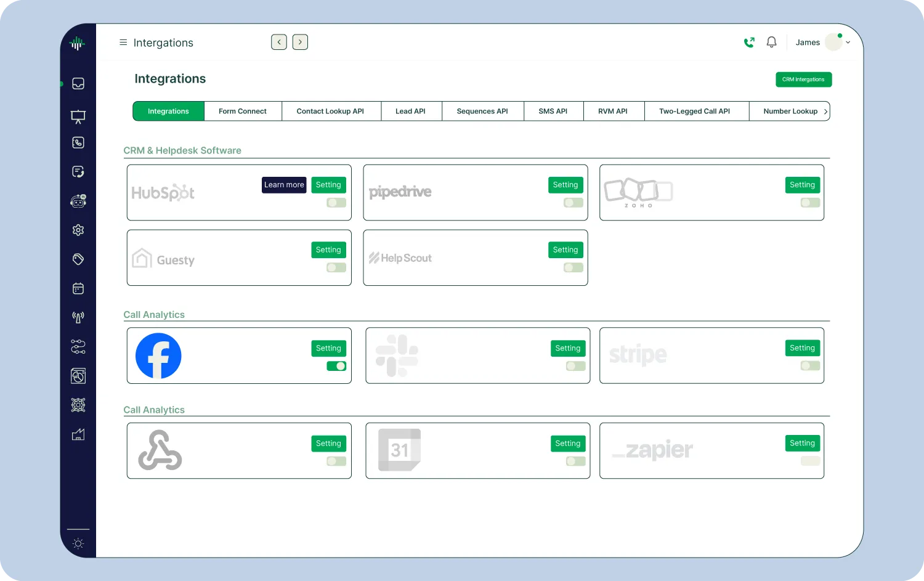The image size is (924, 581).
Task: Open Pipedrive Setting button
Action: (565, 185)
